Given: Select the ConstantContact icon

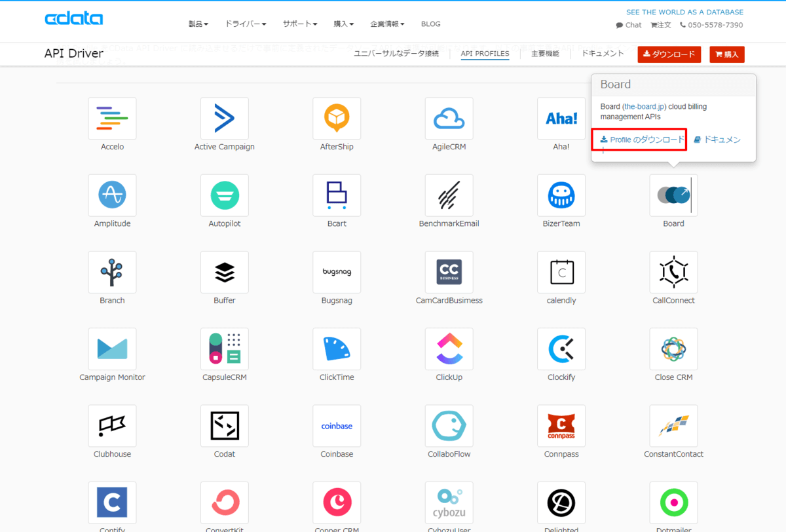Looking at the screenshot, I should coord(673,426).
